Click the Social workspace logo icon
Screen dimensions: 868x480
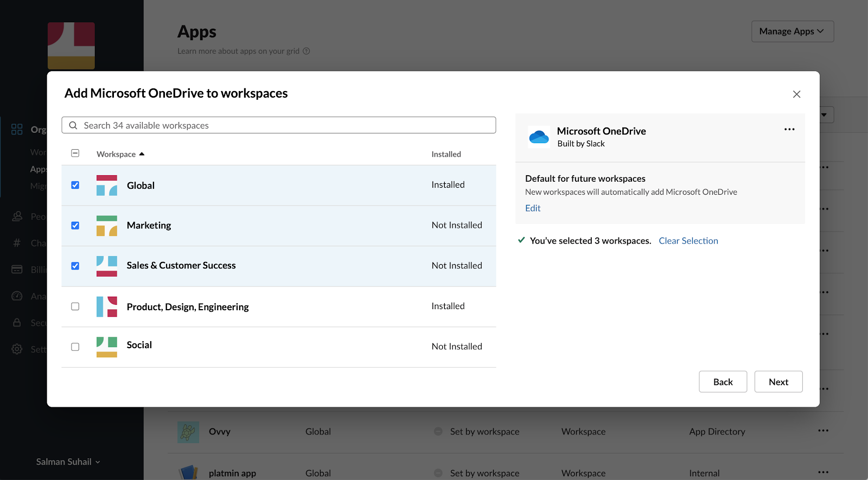click(107, 347)
